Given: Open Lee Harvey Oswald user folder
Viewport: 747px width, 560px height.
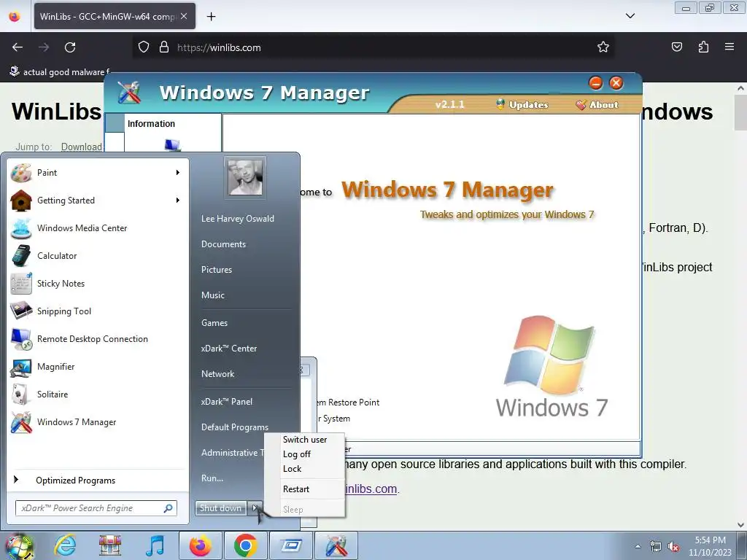Looking at the screenshot, I should [238, 219].
